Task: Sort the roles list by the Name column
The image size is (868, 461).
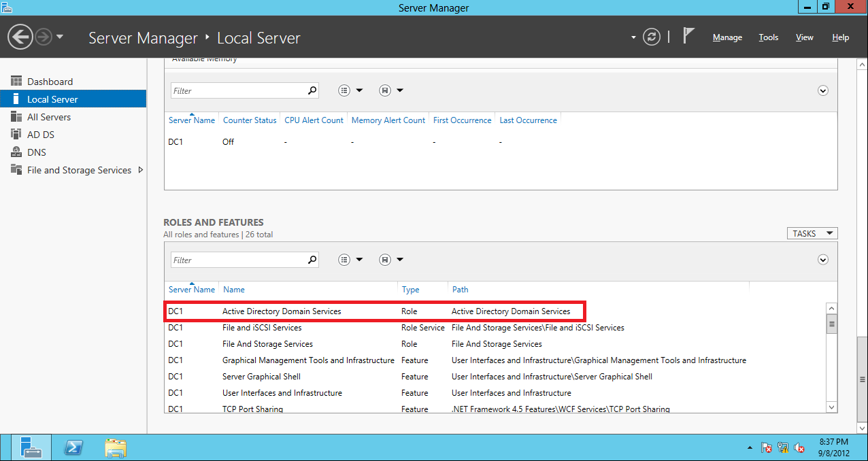Action: click(x=233, y=289)
